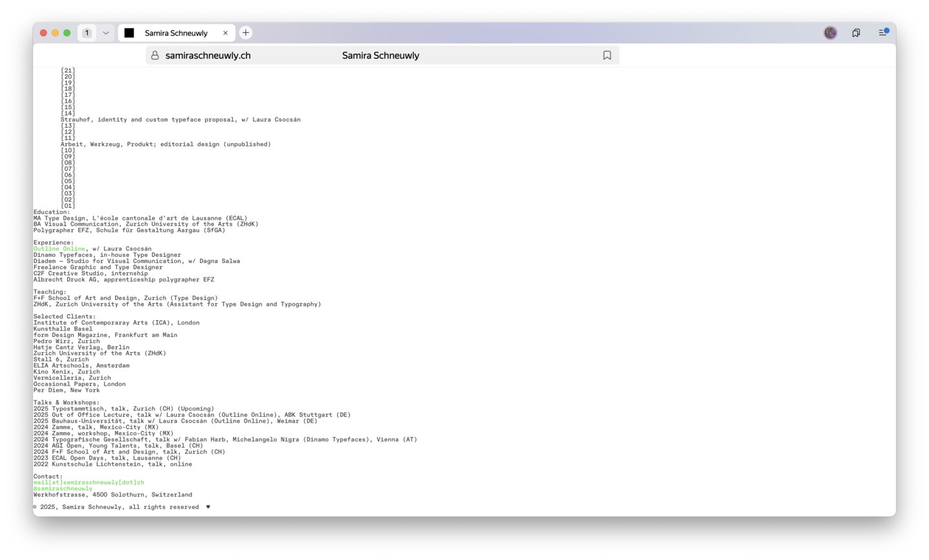Open project entry [03]
929x560 pixels.
(68, 194)
